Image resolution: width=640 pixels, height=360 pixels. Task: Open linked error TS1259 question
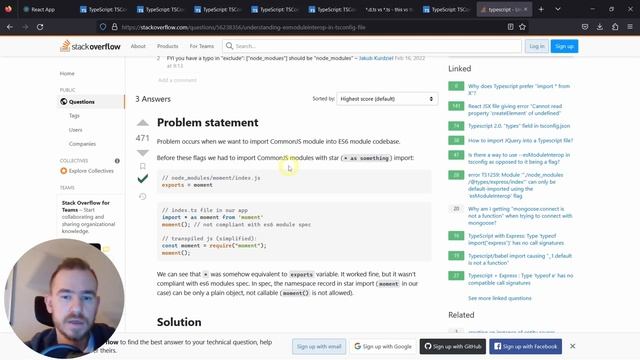(x=516, y=185)
